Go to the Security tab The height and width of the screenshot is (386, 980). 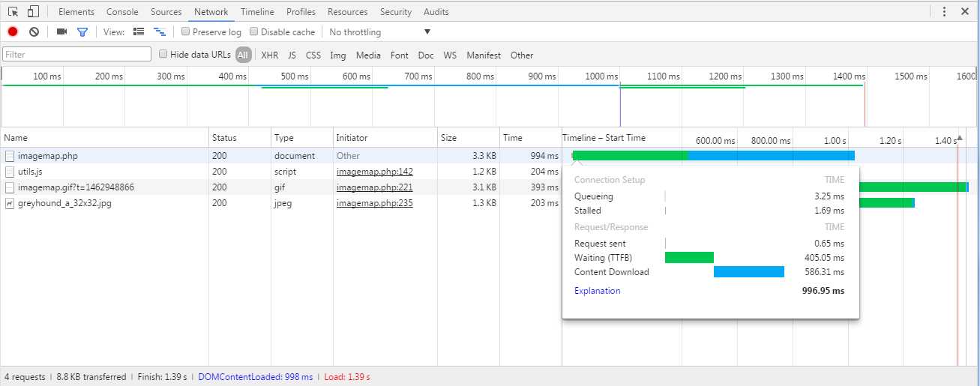[x=396, y=12]
